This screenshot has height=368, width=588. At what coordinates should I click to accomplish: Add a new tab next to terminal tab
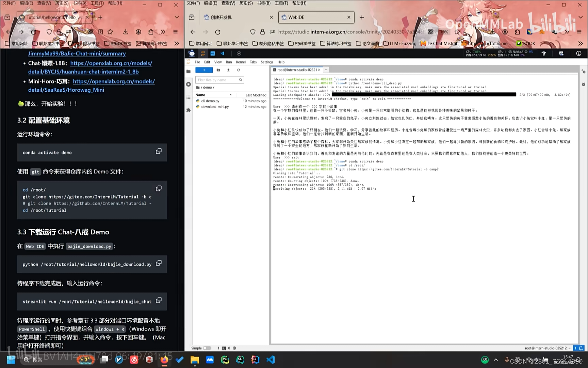tap(326, 70)
